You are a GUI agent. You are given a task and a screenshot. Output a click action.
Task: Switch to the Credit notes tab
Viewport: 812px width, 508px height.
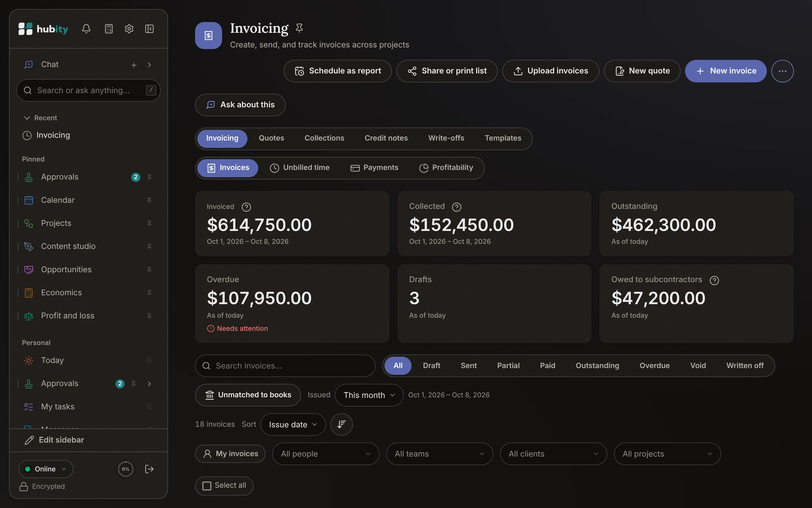pos(386,138)
